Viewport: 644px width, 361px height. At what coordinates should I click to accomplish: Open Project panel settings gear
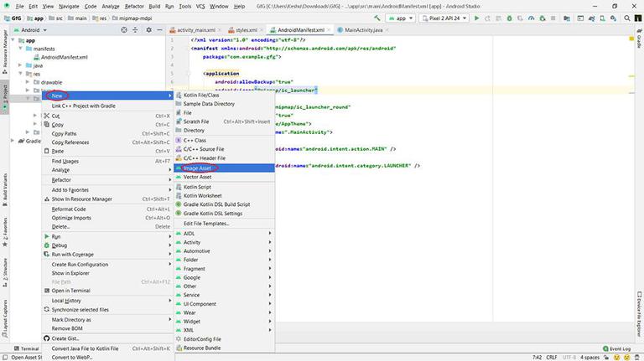click(150, 29)
